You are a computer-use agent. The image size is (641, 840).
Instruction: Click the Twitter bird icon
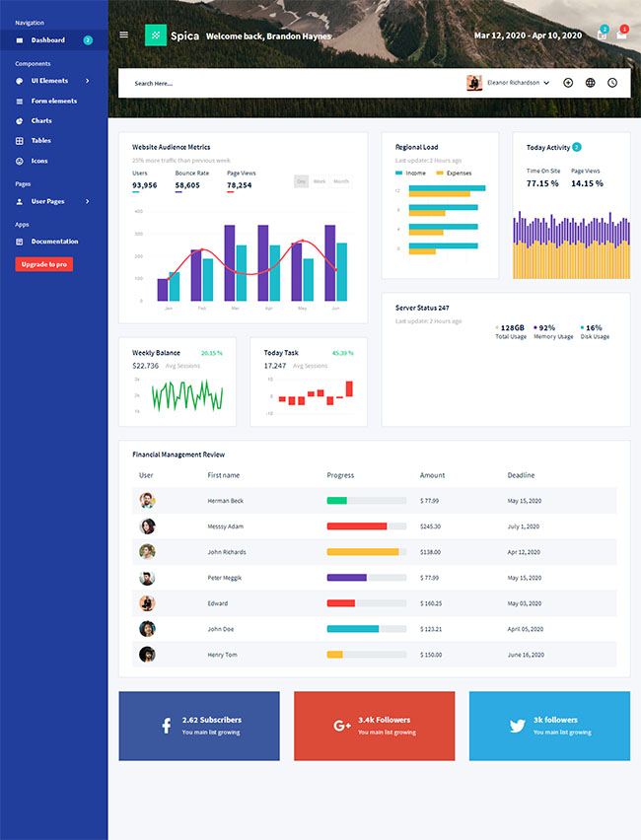[517, 726]
